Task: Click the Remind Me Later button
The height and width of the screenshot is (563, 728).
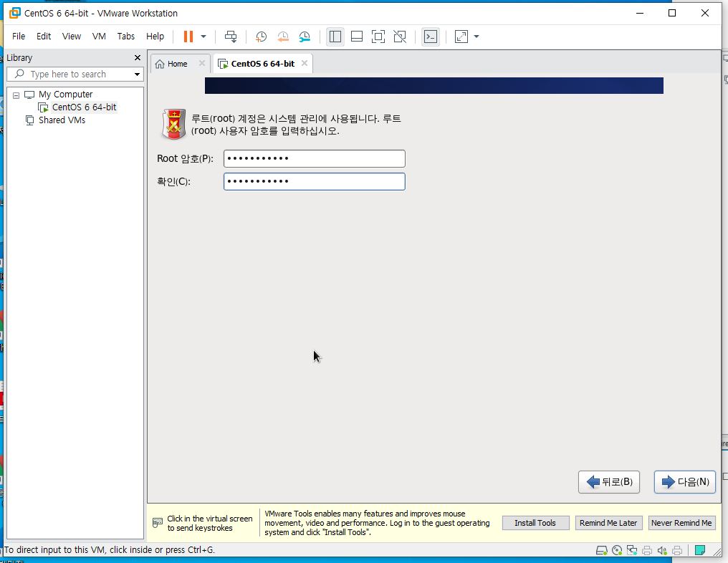Action: 608,523
